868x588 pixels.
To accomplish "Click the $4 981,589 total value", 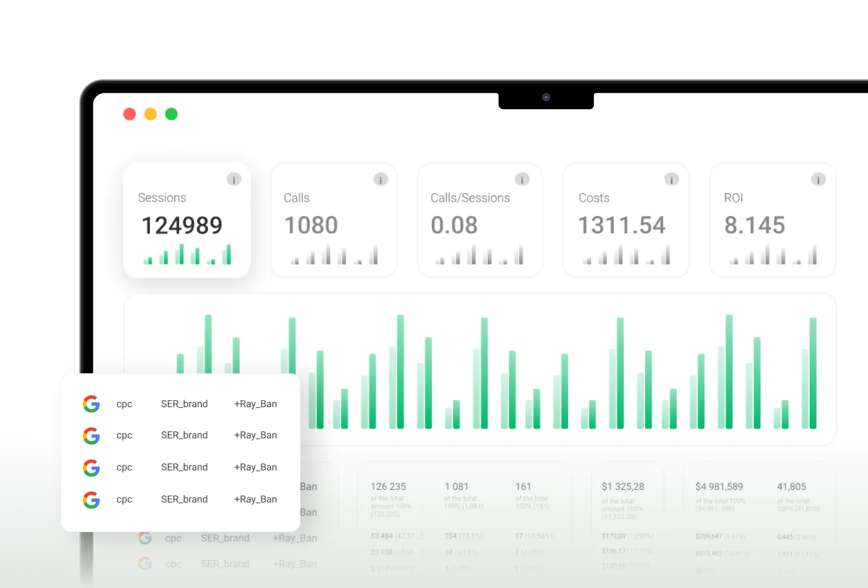I will click(x=719, y=486).
